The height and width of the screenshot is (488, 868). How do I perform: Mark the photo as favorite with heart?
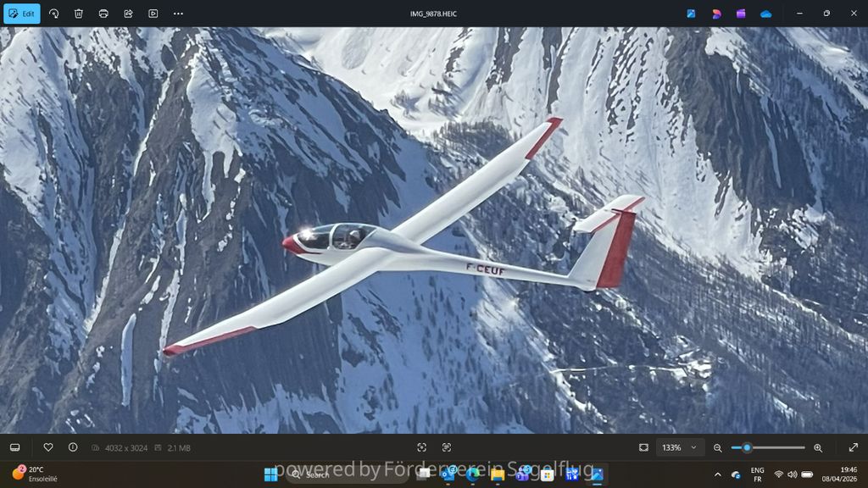(x=48, y=447)
